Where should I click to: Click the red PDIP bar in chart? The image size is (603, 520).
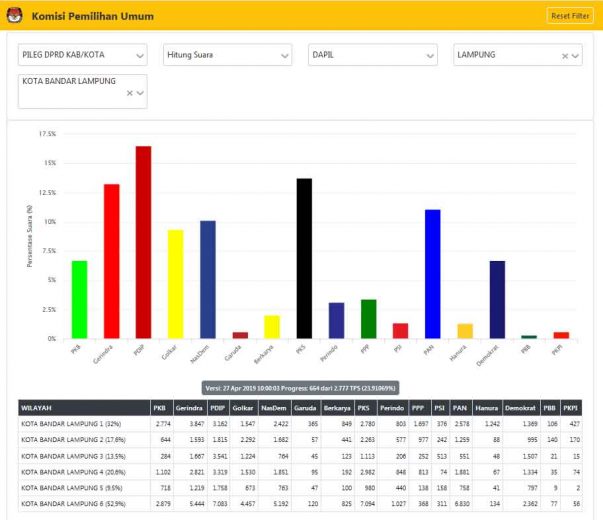(144, 242)
